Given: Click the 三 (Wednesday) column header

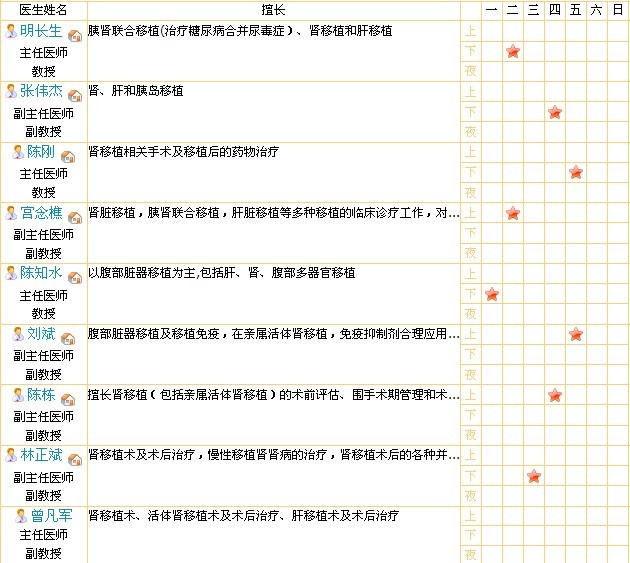Looking at the screenshot, I should pos(534,10).
